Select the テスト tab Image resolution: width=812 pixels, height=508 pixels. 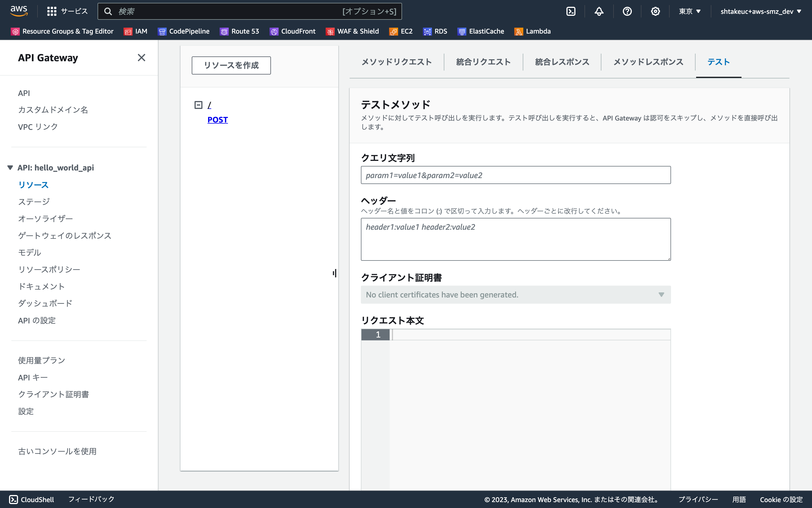[718, 62]
